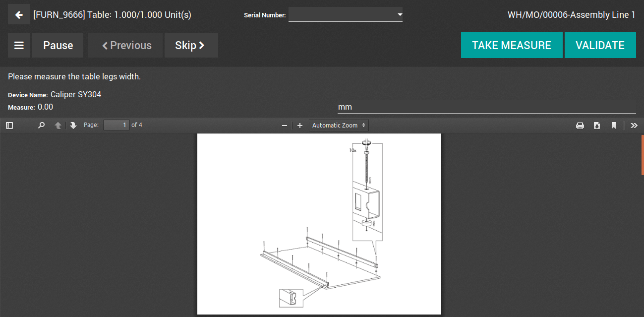Toggle the PDF sidebar panel
This screenshot has height=317, width=644.
pyautogui.click(x=9, y=126)
